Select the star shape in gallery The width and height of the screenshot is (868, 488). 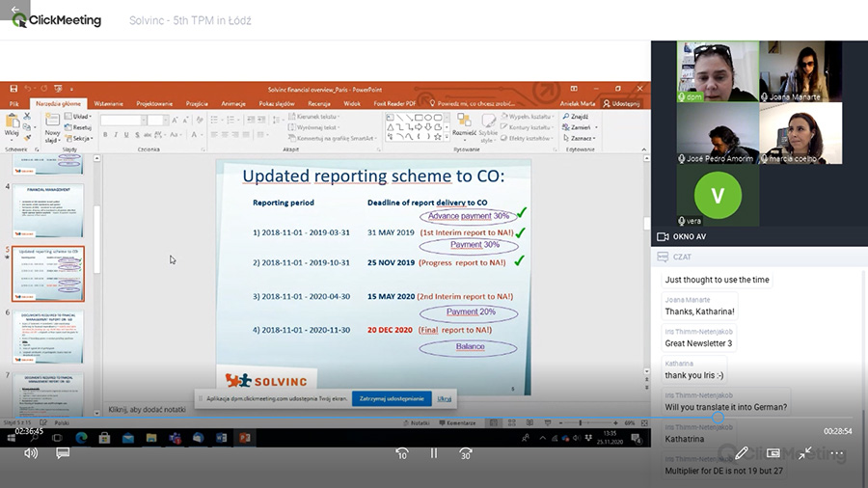(x=437, y=136)
